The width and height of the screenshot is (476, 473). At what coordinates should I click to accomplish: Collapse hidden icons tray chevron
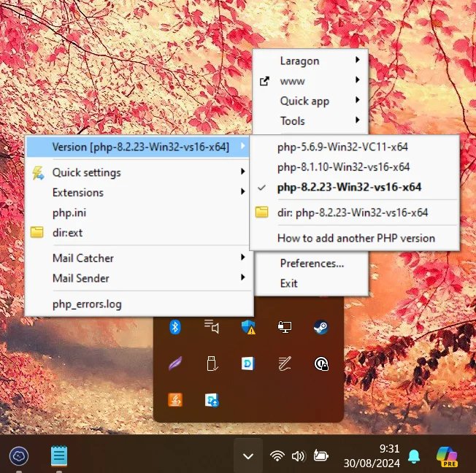pos(248,455)
